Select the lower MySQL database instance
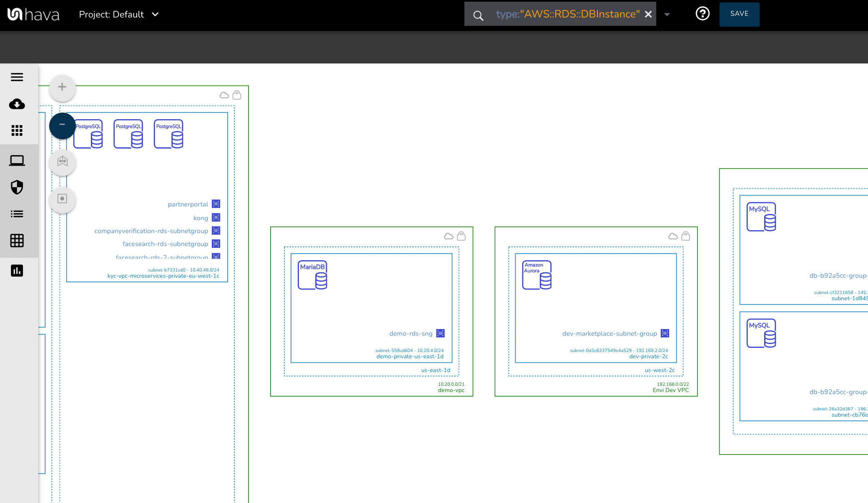Image resolution: width=868 pixels, height=503 pixels. (761, 333)
